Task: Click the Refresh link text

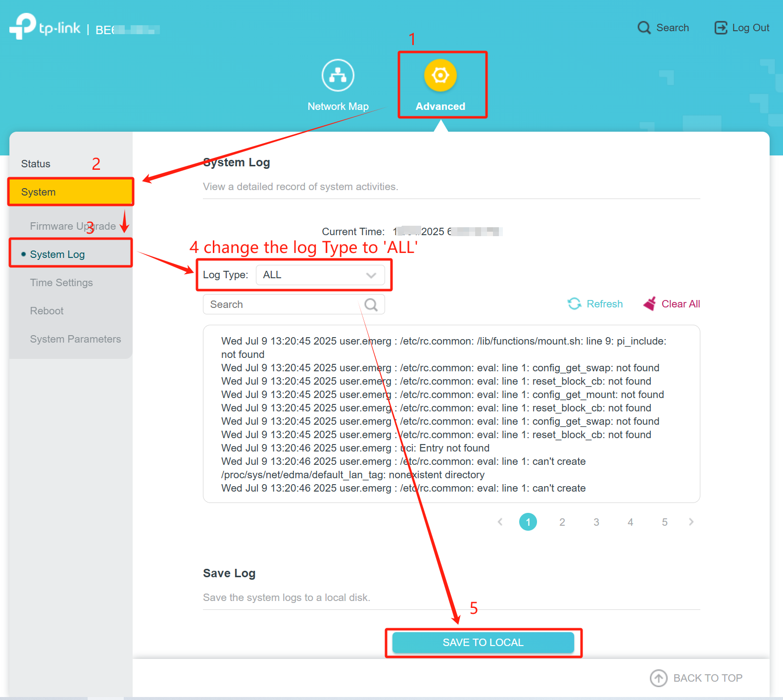Action: coord(605,304)
